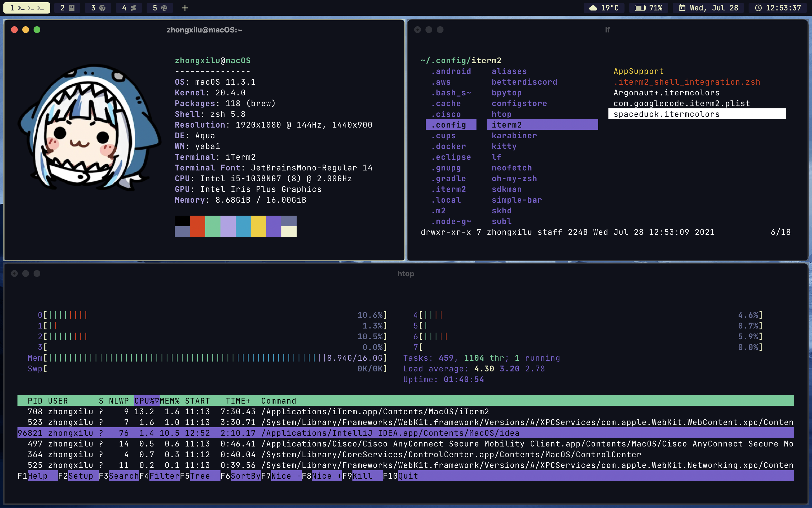Screen dimensions: 812x508
Task: Click the yellow neofetch color block
Action: pyautogui.click(x=258, y=226)
